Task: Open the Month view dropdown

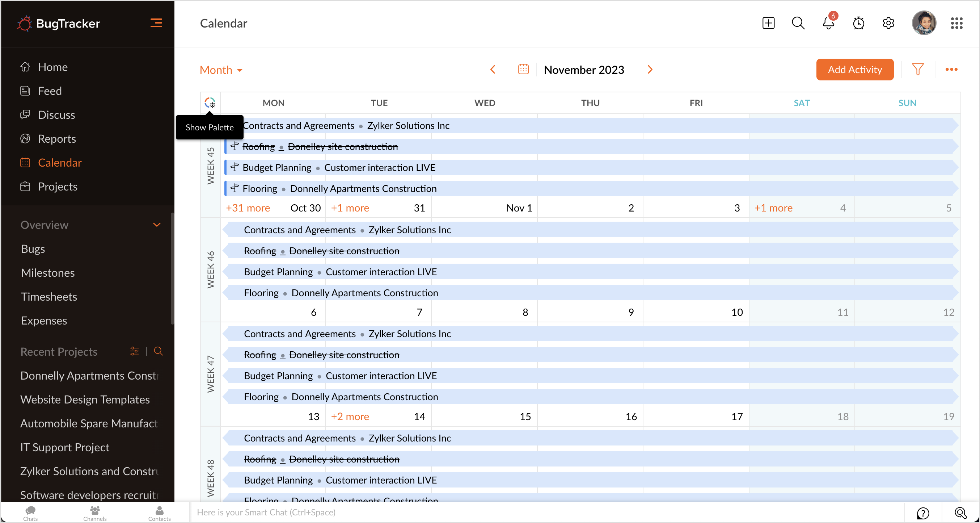Action: 221,70
